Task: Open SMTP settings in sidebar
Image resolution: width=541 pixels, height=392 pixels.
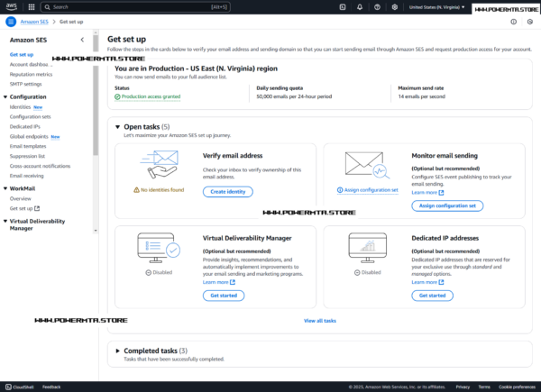Action: 25,84
